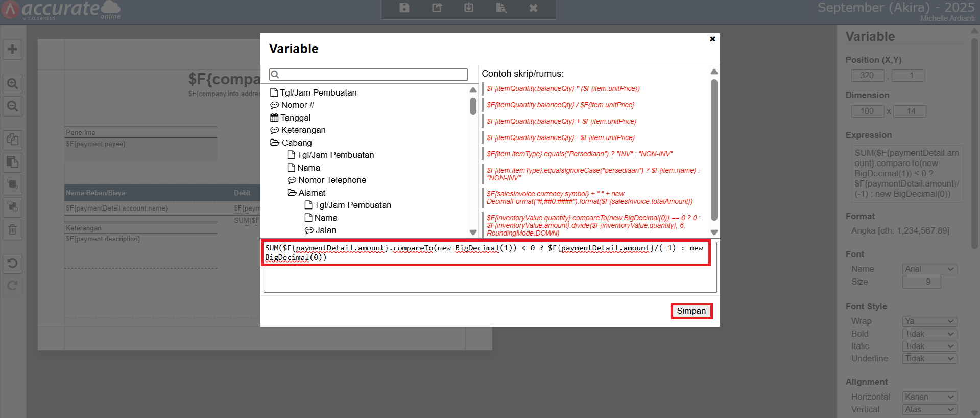The height and width of the screenshot is (418, 980).
Task: Collapse the Alamat folder node
Action: 292,193
